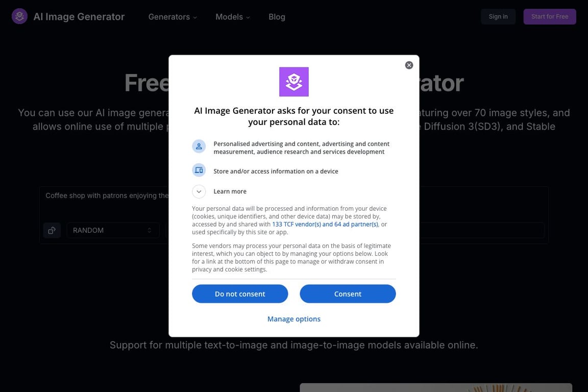This screenshot has width=588, height=392.
Task: Open the RANDOM style dropdown
Action: pos(113,230)
